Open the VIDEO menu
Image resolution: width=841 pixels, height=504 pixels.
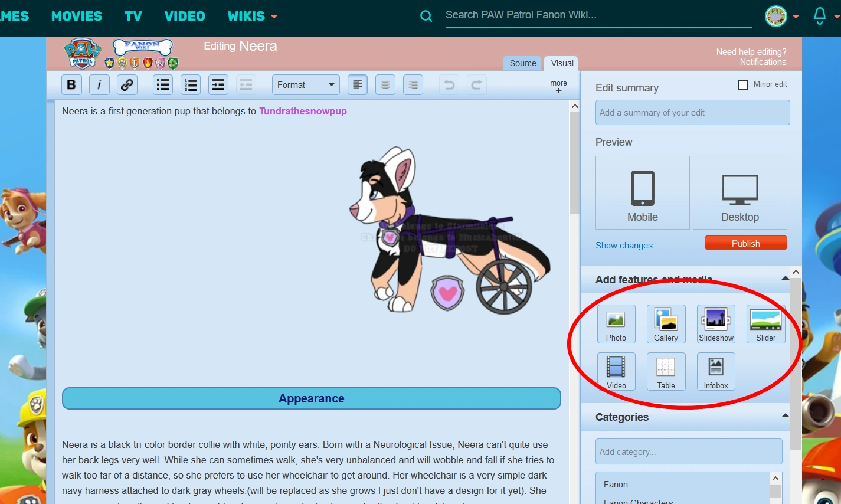click(185, 17)
